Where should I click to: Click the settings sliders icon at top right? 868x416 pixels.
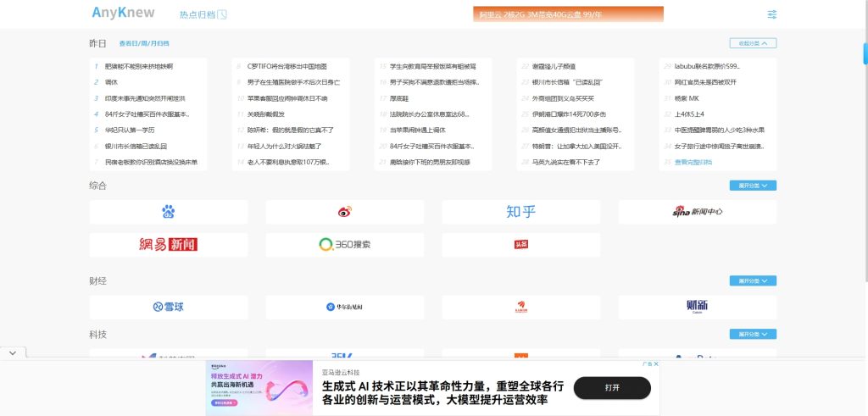tap(771, 14)
